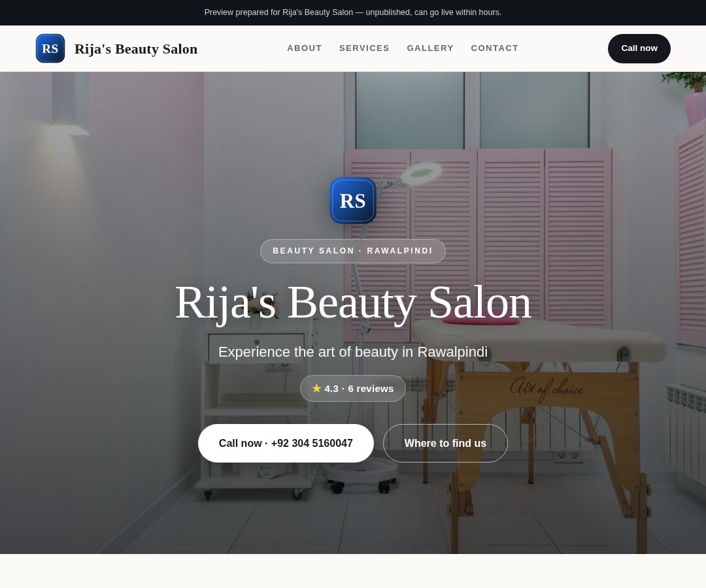Click the Rija's Beauty Salon header brand name
This screenshot has height=588, width=706.
tap(136, 48)
